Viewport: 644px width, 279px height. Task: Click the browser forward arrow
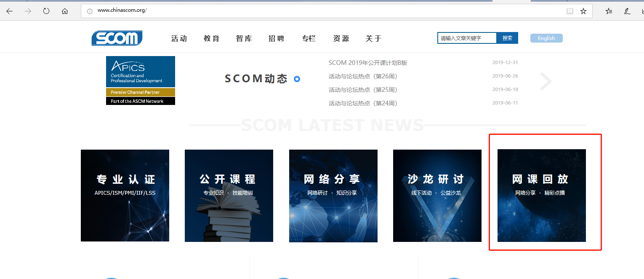pyautogui.click(x=28, y=11)
